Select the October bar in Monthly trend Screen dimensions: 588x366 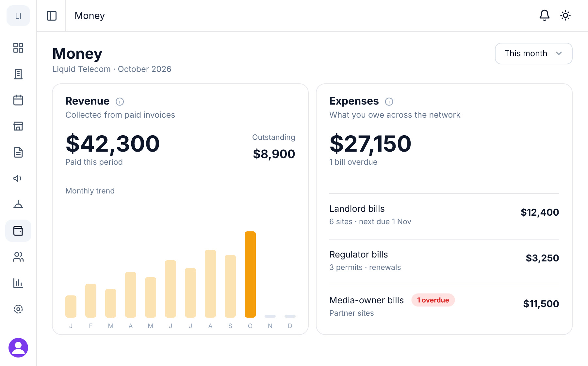[250, 274]
